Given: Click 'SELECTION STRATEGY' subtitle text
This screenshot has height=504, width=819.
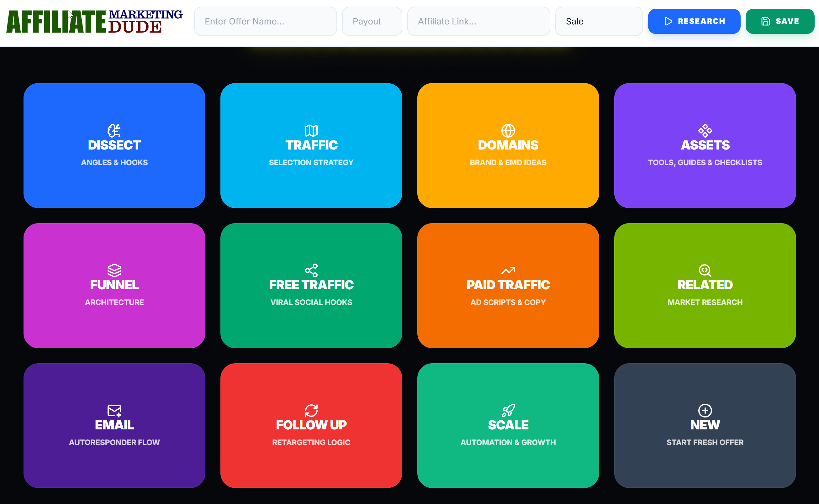Looking at the screenshot, I should tap(311, 162).
